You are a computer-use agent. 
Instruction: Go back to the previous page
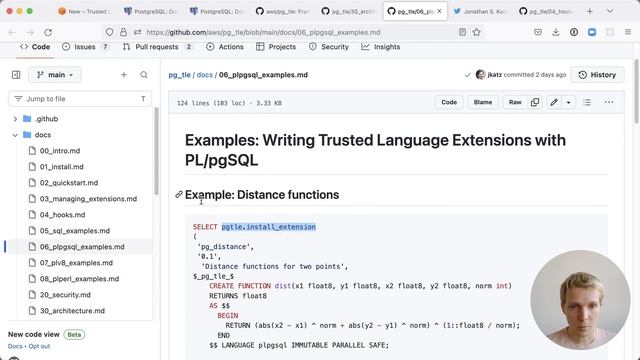tap(12, 32)
